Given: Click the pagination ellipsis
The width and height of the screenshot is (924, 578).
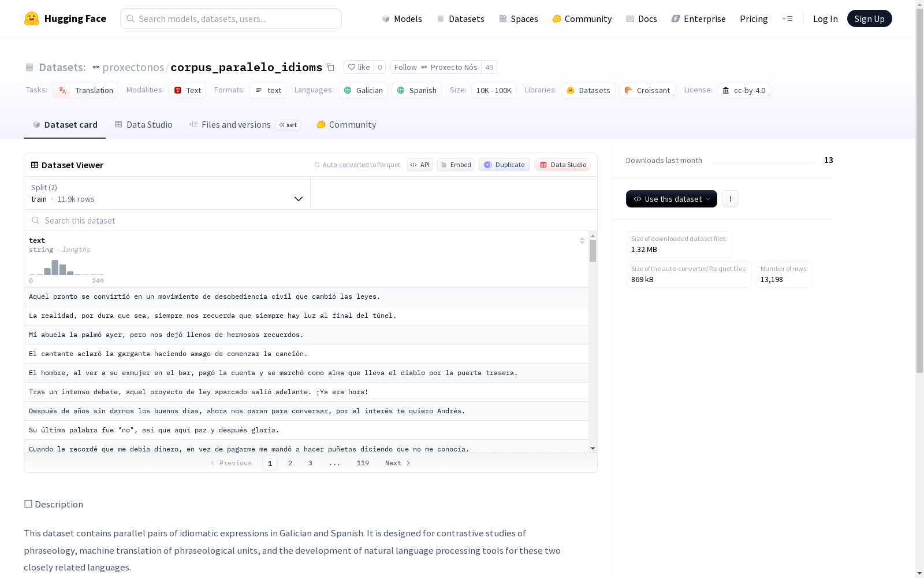Looking at the screenshot, I should tap(334, 463).
